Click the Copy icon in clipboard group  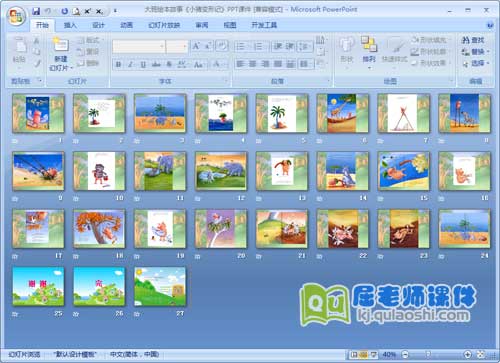36,51
